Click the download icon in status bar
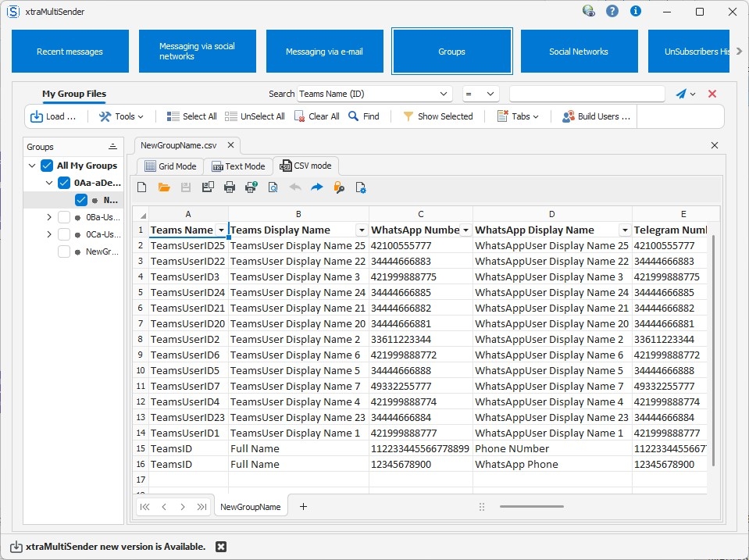Image resolution: width=749 pixels, height=560 pixels. pyautogui.click(x=16, y=547)
